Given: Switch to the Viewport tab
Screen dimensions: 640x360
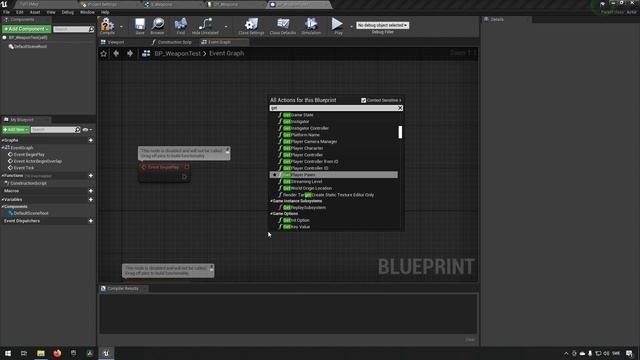Looking at the screenshot, I should pos(116,42).
